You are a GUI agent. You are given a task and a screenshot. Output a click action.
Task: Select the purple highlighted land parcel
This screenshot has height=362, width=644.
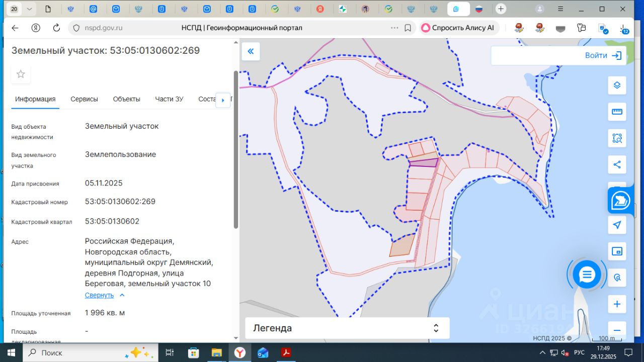click(x=424, y=162)
